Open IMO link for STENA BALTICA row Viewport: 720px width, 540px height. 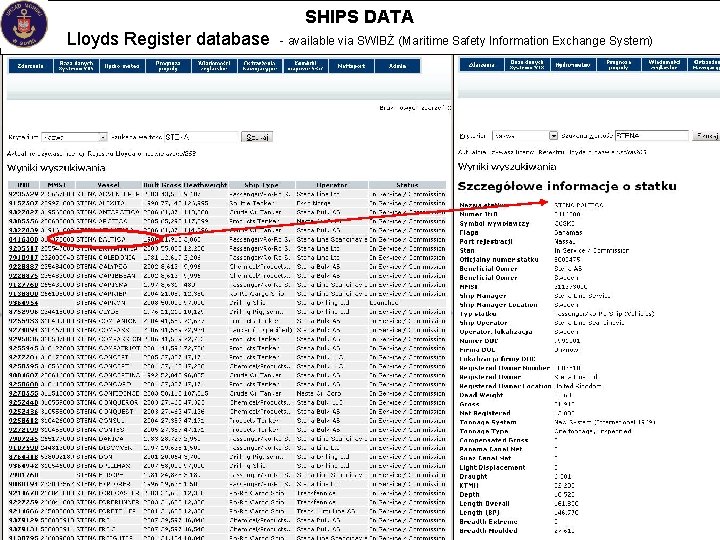[x=23, y=239]
